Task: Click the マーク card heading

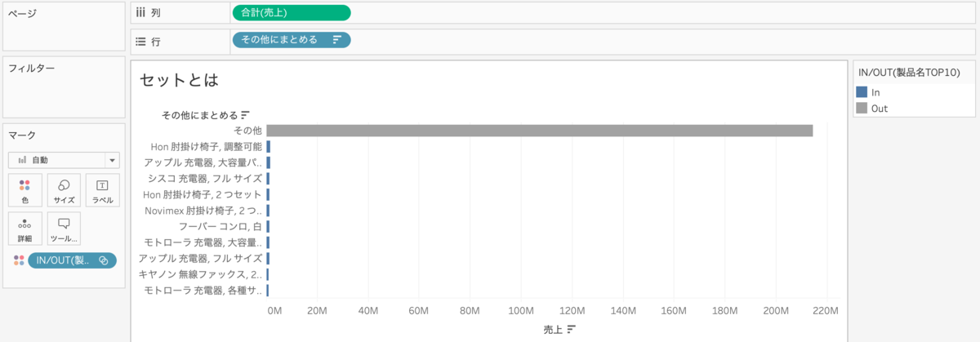Action: (x=22, y=135)
